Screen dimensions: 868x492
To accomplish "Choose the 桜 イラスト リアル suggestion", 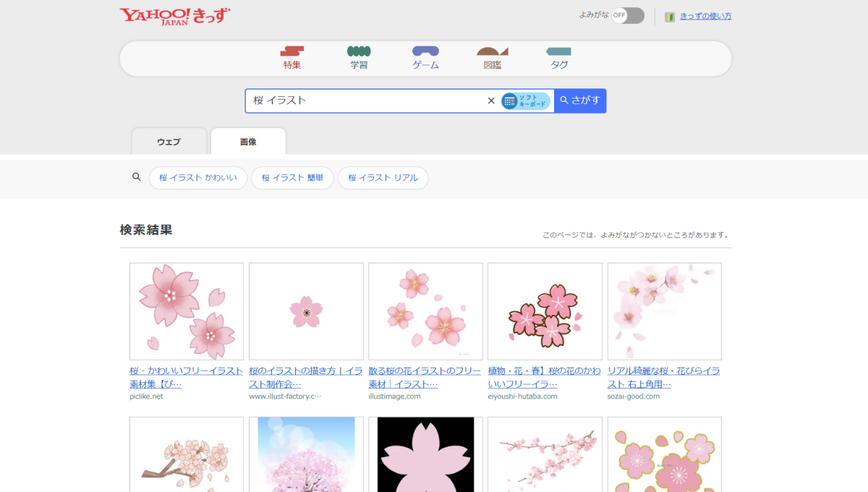I will [383, 178].
